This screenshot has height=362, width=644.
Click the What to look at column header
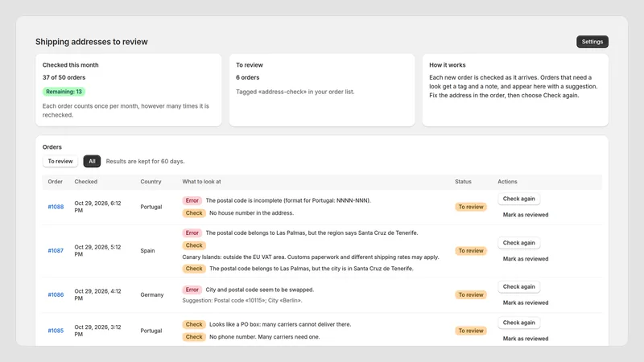coord(202,182)
